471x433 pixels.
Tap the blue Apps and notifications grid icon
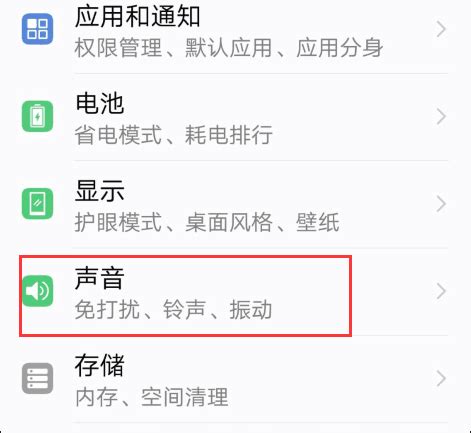[37, 29]
